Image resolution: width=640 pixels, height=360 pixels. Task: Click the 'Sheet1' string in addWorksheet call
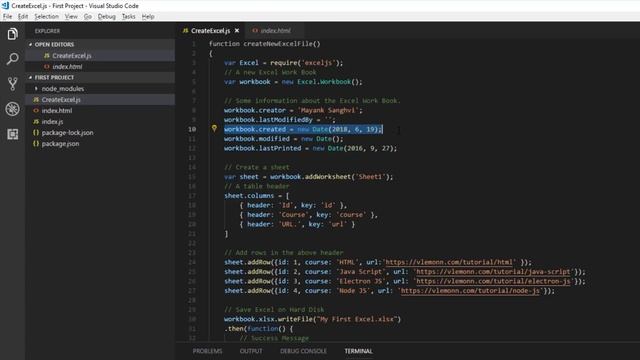[370, 177]
